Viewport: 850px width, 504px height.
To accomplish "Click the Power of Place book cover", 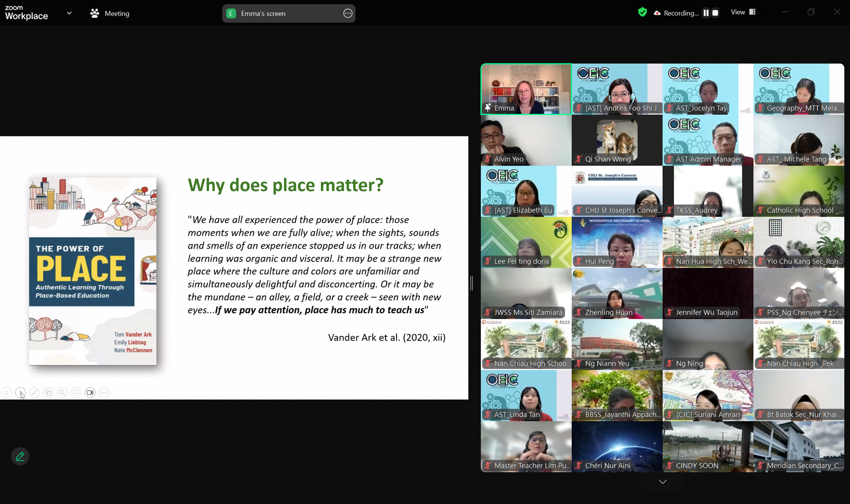I will (92, 271).
